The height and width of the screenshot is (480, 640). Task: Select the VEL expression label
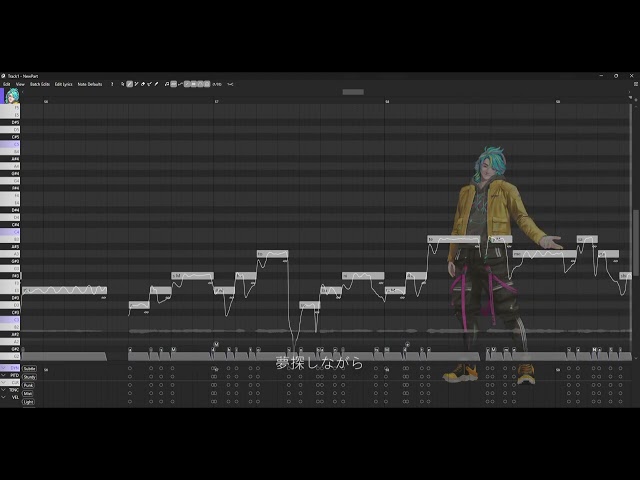pos(15,397)
